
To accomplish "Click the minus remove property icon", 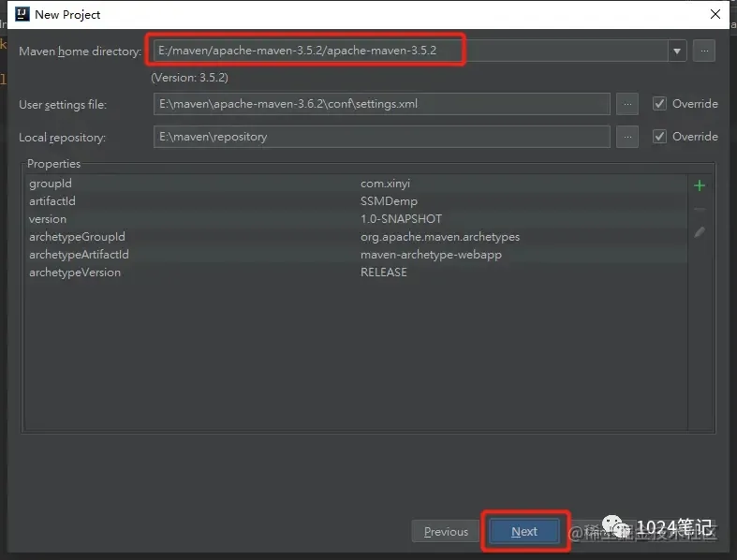I will [699, 209].
